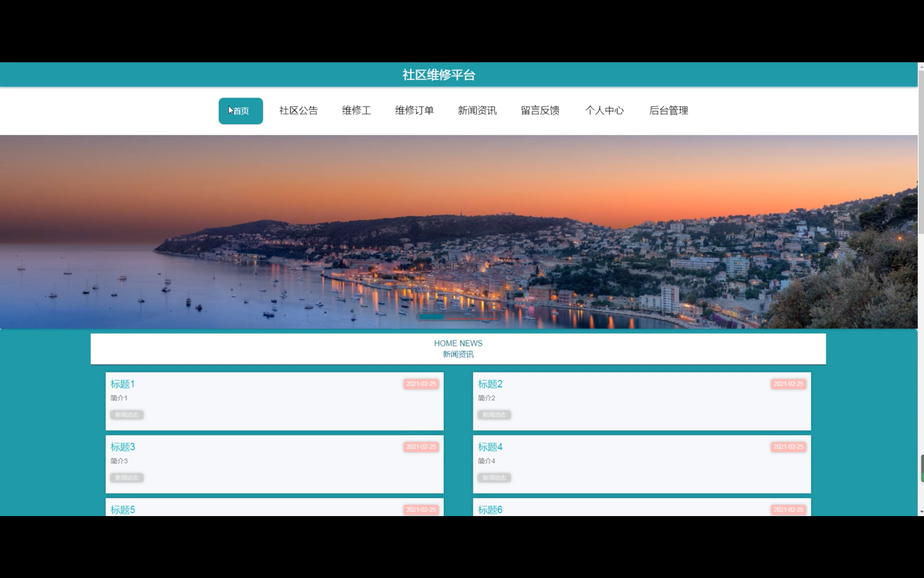Click the coastal sunset banner image

[x=458, y=229]
